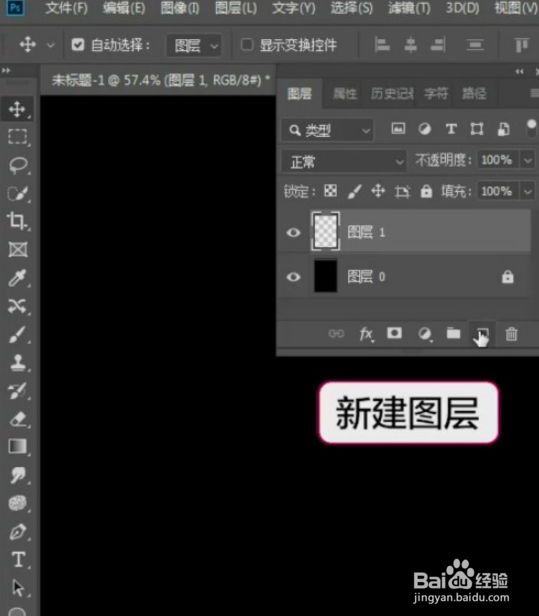Toggle the 自动选择 checkbox

coord(78,44)
